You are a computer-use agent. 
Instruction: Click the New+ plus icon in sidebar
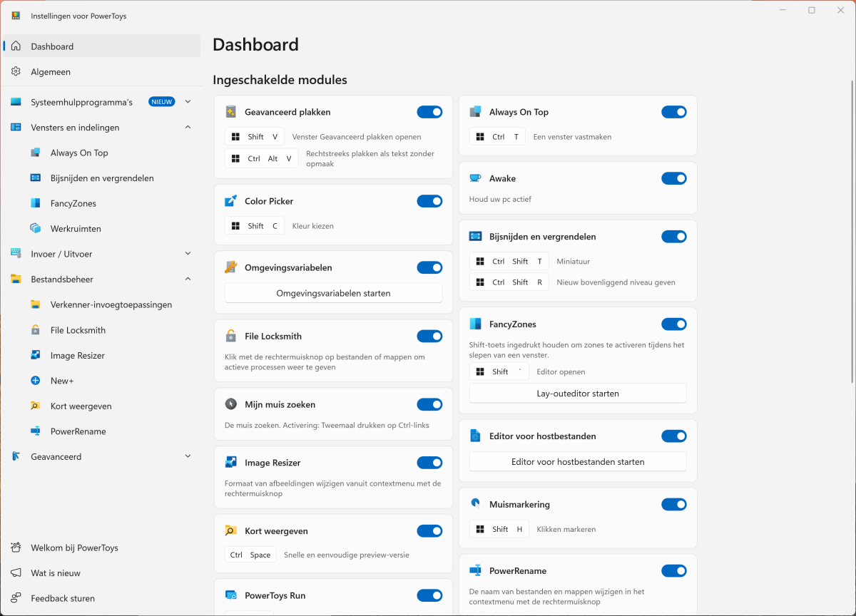point(36,381)
